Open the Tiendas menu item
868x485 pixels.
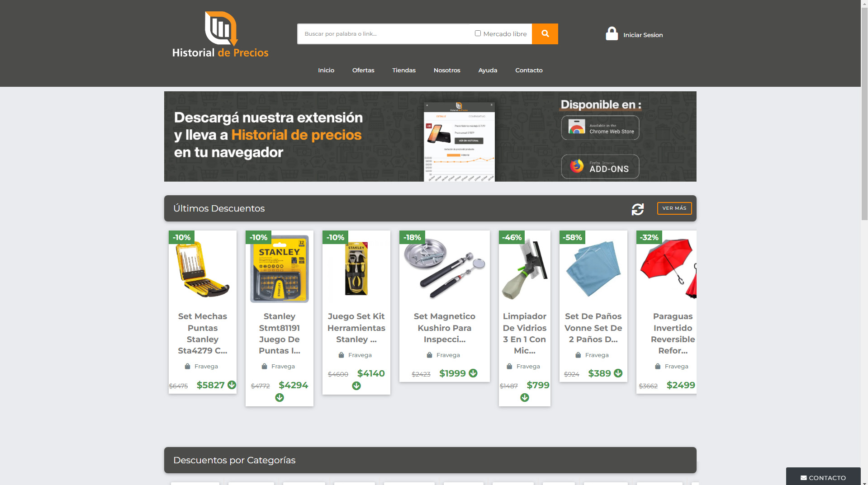point(404,70)
